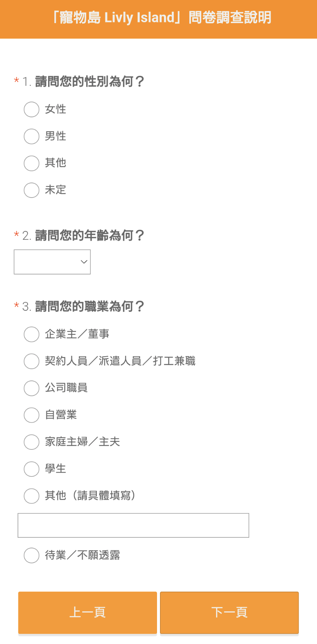
Task: Select 待業／不願透露 radio button
Action: pyautogui.click(x=32, y=555)
